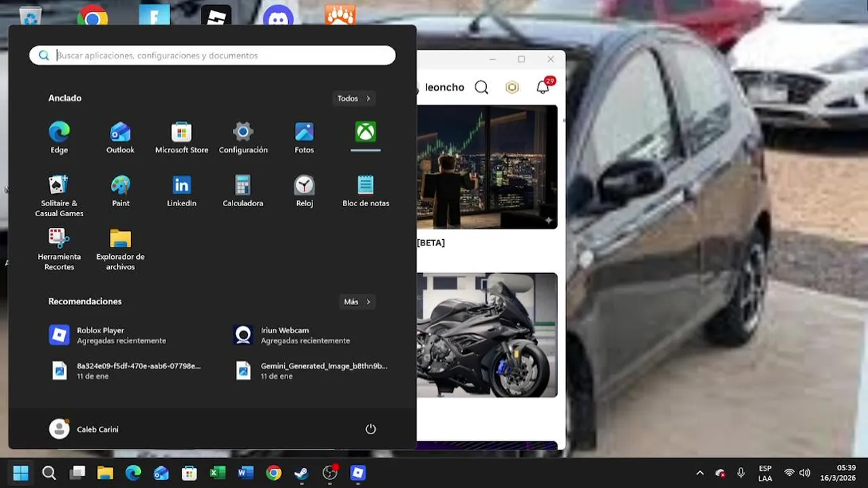Open Word from the taskbar

point(245,472)
